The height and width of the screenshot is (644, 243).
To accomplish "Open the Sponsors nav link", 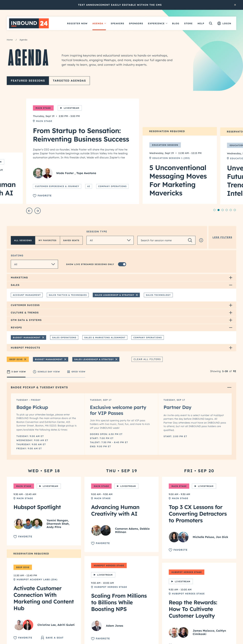I will pyautogui.click(x=136, y=23).
